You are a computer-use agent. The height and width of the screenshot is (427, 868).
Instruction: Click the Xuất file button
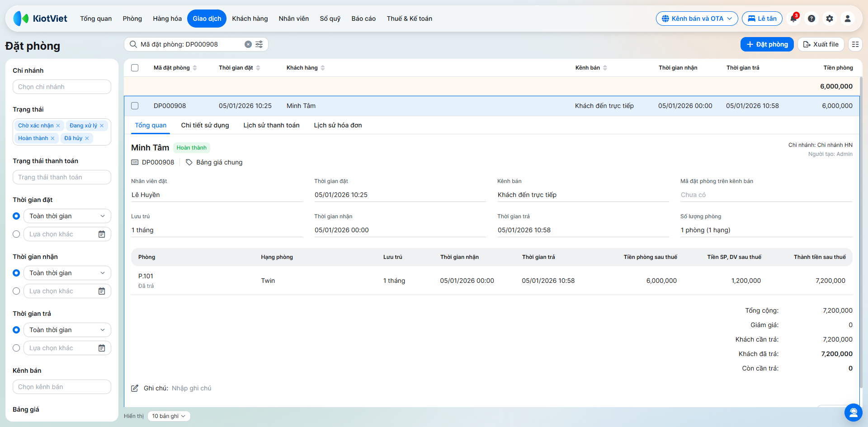[821, 44]
